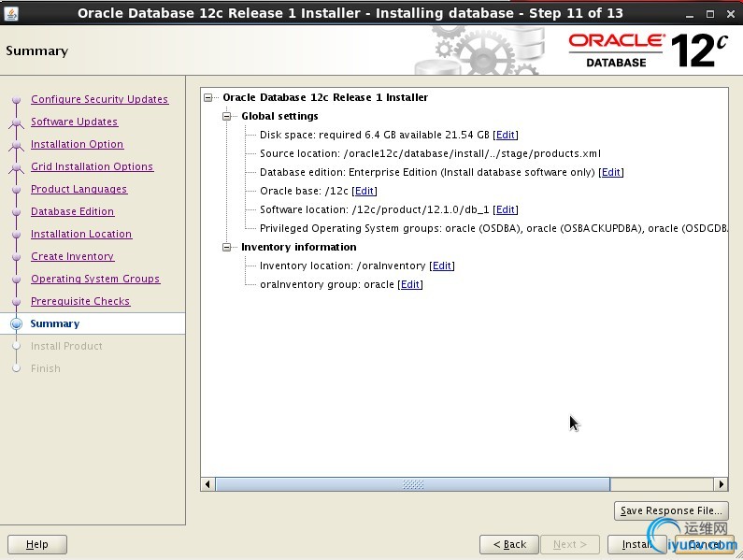Maximize the installer window
This screenshot has width=743, height=560.
coord(710,14)
